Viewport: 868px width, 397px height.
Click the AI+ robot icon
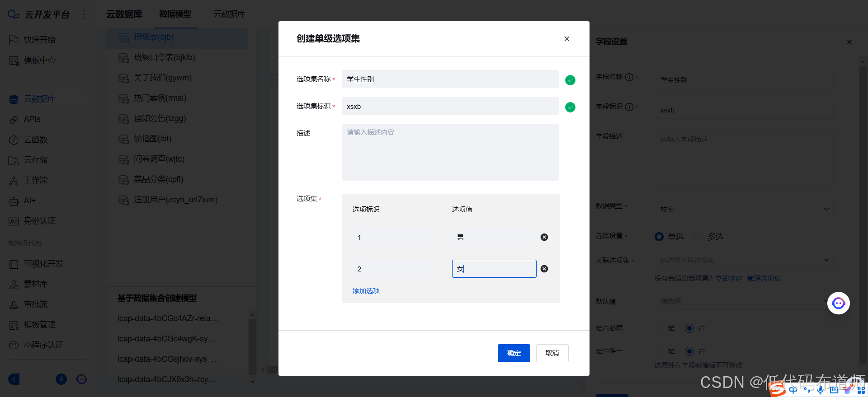tap(14, 201)
